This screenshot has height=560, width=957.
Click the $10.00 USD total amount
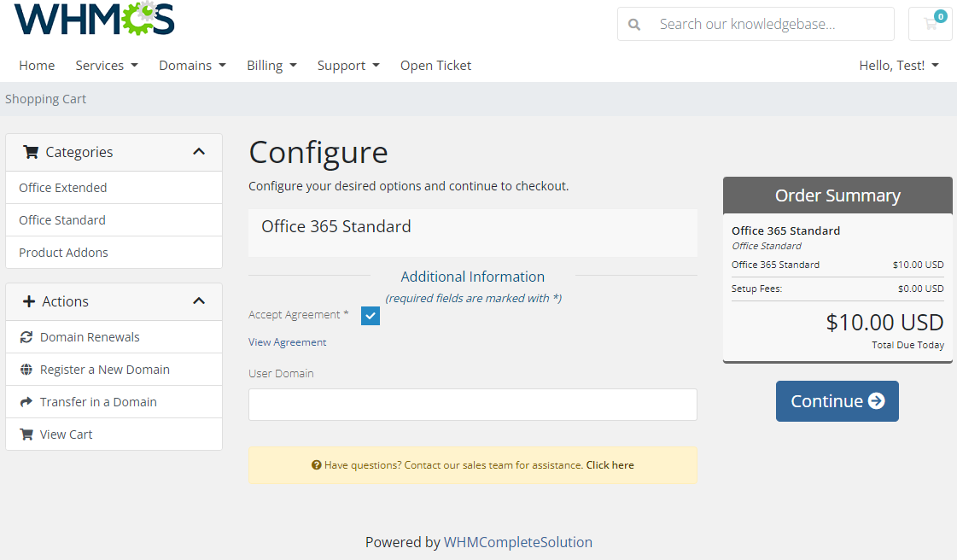(884, 322)
